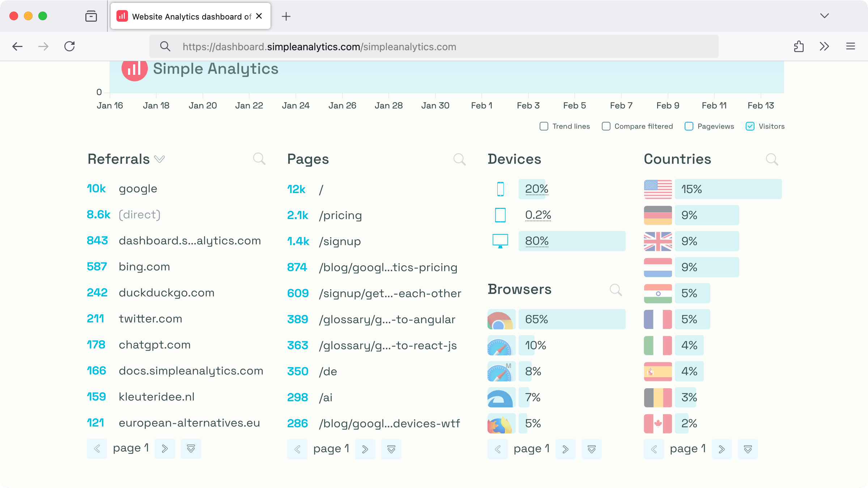Click the Chrome browser icon
Viewport: 868px width, 488px height.
point(501,319)
